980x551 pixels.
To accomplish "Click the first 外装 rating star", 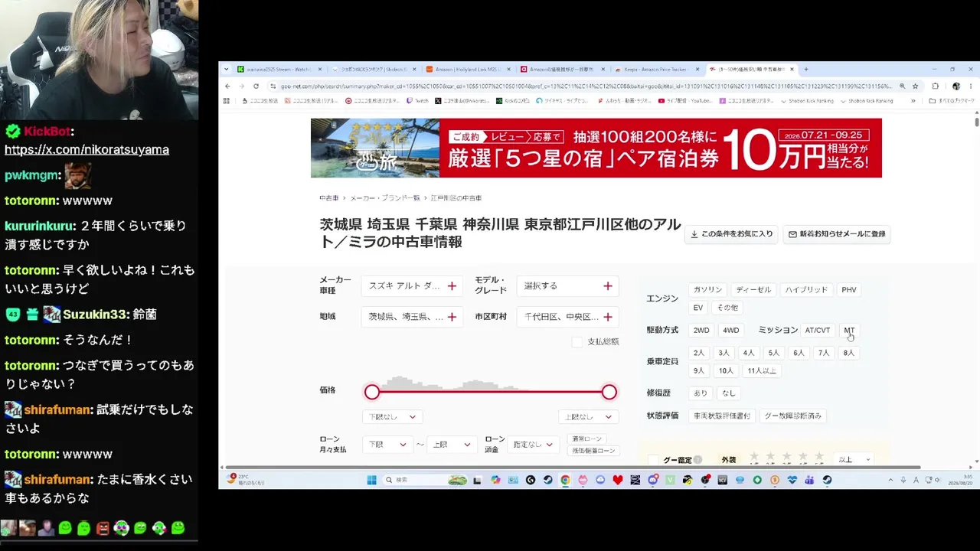I will point(754,457).
